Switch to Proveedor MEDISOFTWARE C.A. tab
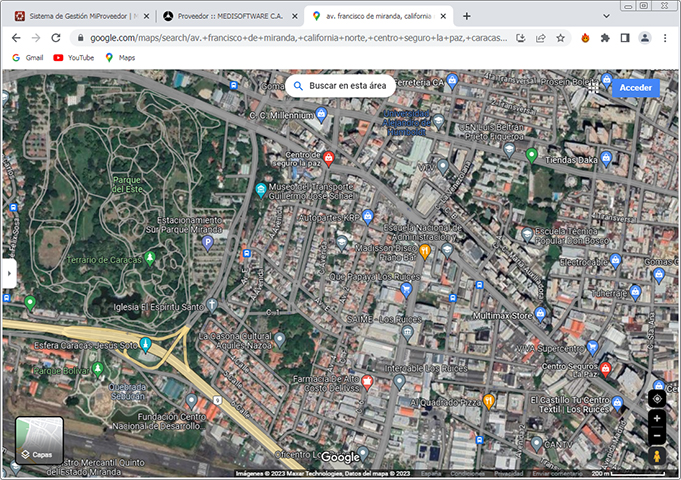Viewport: 681px width, 480px height. (x=230, y=16)
